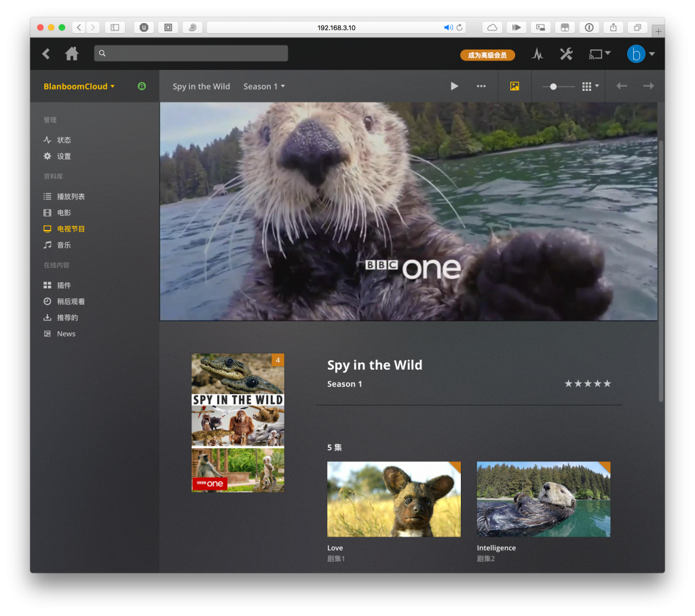The width and height of the screenshot is (695, 616).
Task: Expand BlanboomCloud server dropdown
Action: (x=79, y=86)
